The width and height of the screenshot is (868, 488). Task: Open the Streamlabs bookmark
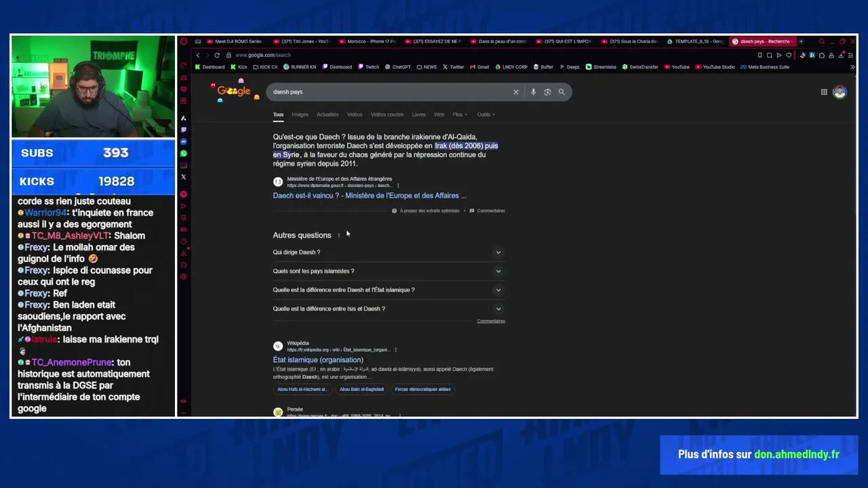pyautogui.click(x=601, y=67)
